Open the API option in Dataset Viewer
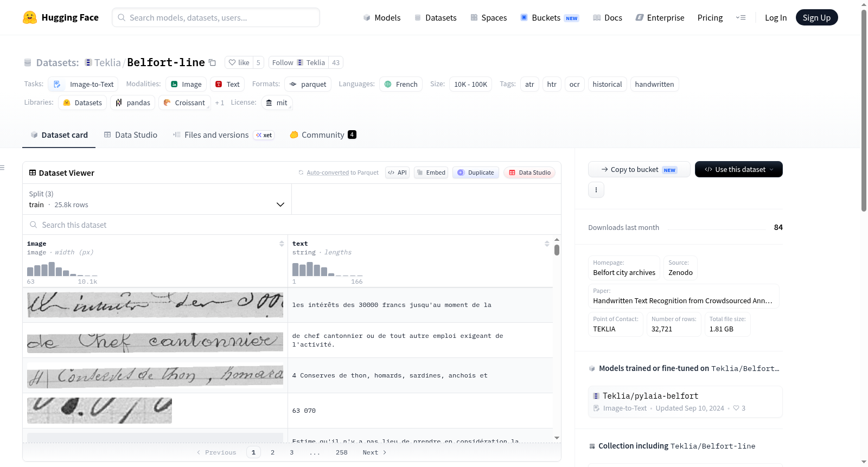This screenshot has width=868, height=467. tap(397, 172)
